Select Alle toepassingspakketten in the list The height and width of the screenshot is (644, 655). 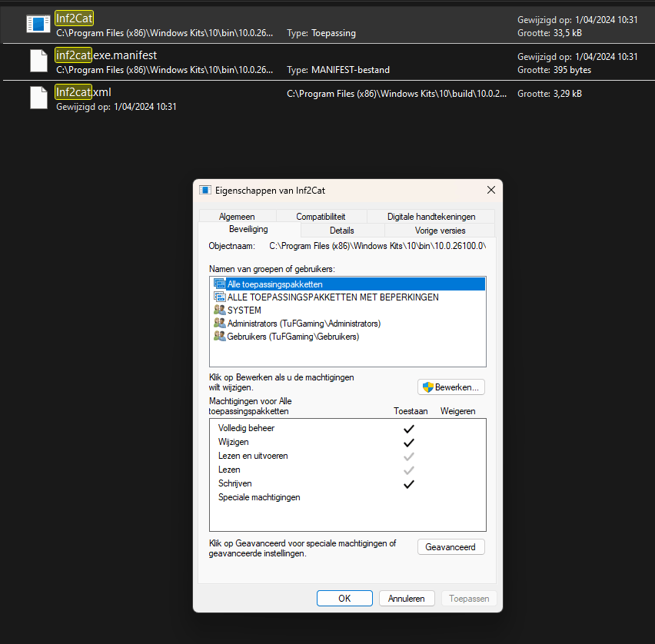(x=349, y=284)
